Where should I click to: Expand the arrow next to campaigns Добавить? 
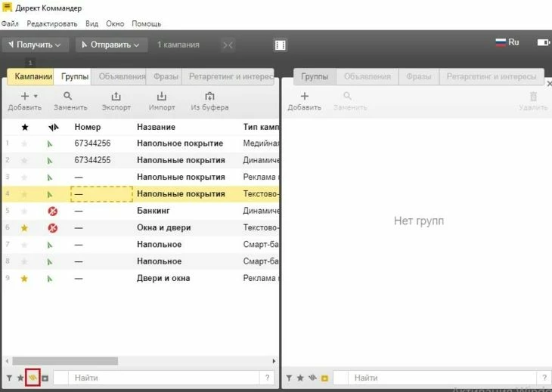(x=36, y=96)
